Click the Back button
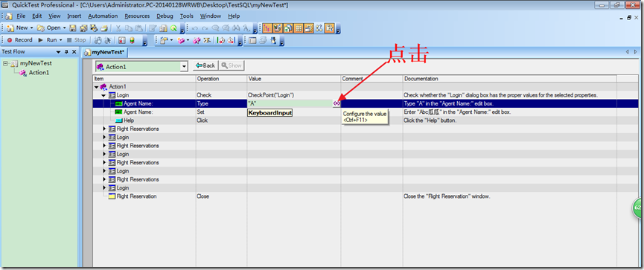The height and width of the screenshot is (270, 644). (205, 65)
